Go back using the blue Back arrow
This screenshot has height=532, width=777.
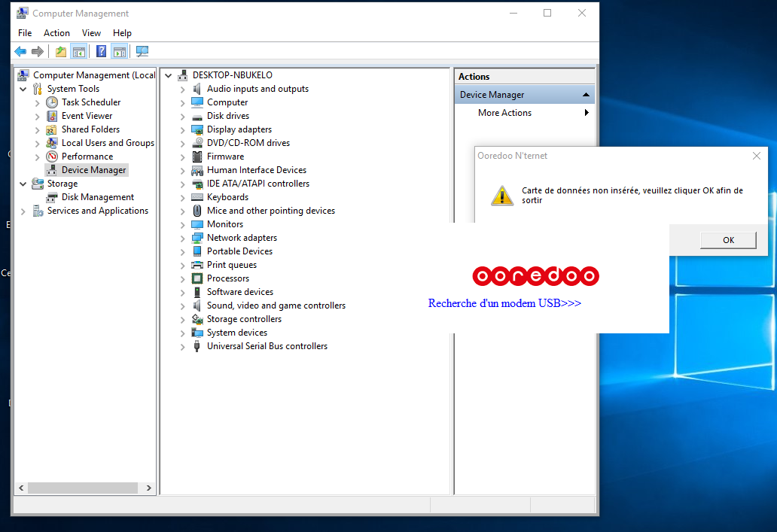point(20,51)
